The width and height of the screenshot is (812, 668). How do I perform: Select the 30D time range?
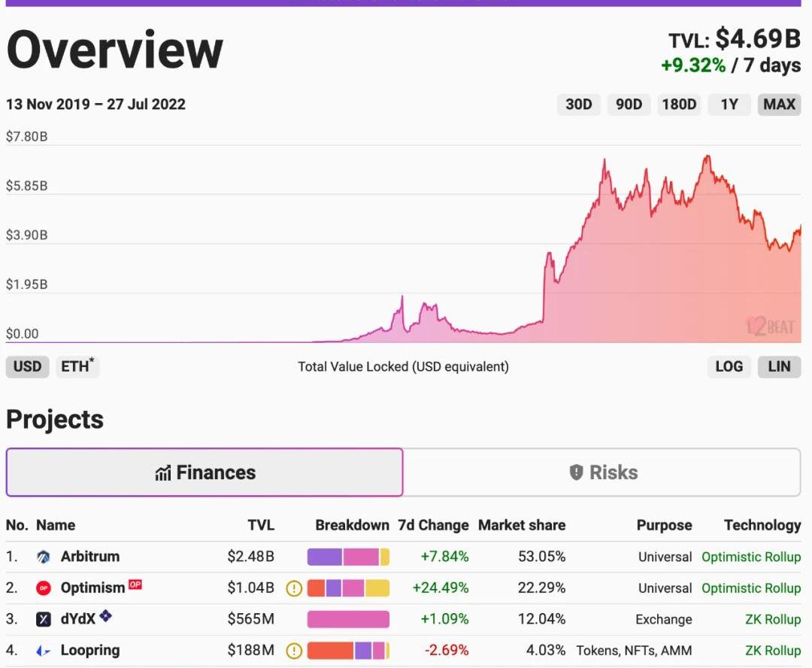pos(578,105)
